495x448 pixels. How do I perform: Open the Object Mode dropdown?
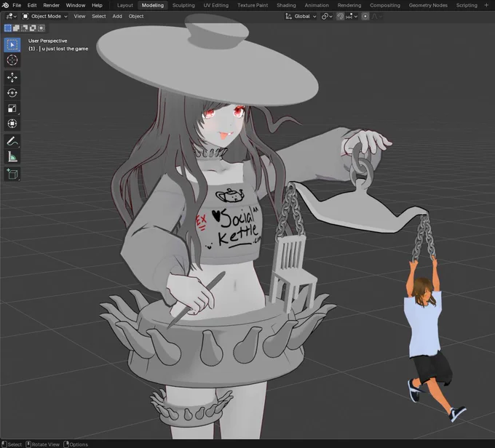coord(45,17)
